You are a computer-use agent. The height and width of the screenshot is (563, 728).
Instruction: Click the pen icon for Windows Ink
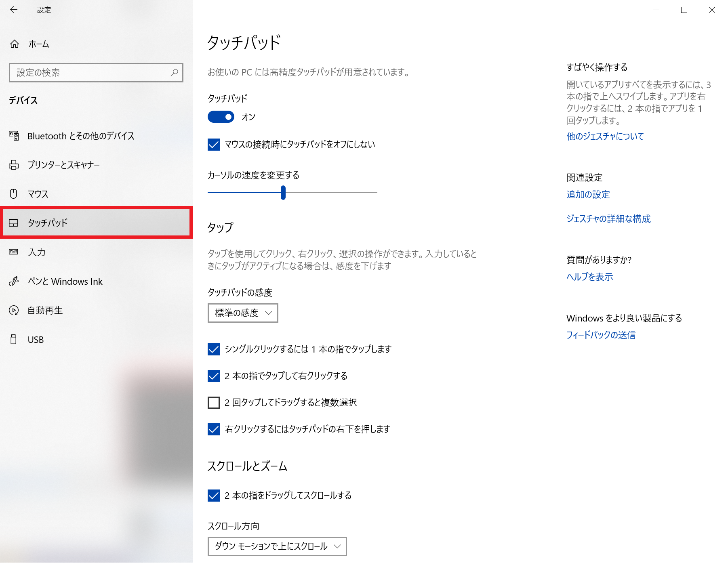(x=14, y=281)
